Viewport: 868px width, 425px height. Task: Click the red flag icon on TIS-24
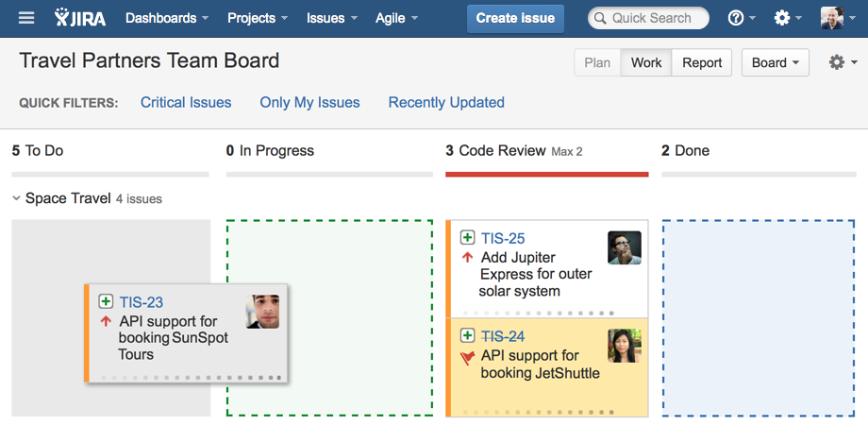467,357
